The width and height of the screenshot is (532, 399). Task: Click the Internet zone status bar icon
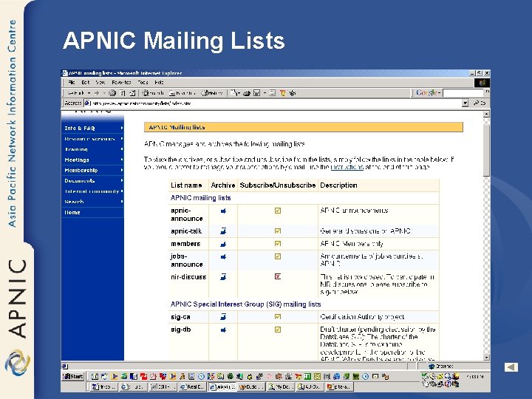[x=432, y=366]
